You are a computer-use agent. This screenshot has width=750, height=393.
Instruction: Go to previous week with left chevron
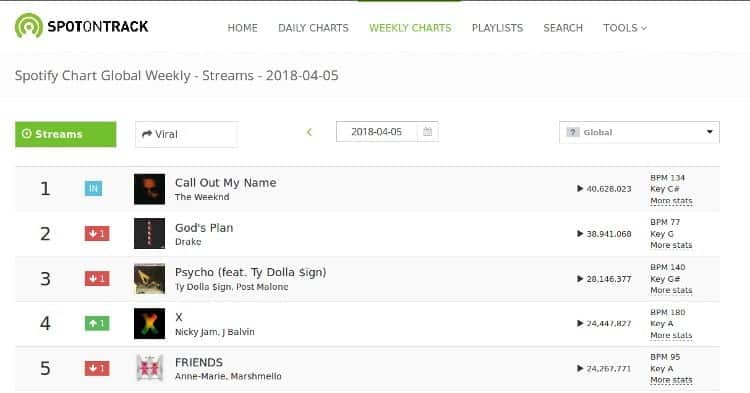309,132
